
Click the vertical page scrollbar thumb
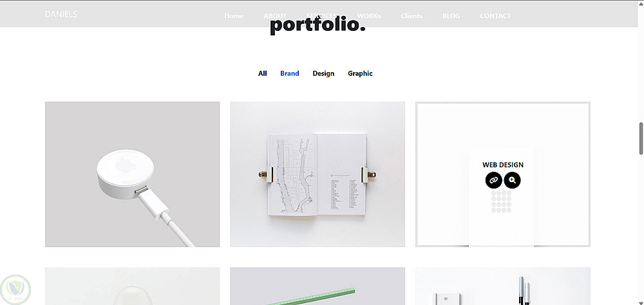pos(641,138)
